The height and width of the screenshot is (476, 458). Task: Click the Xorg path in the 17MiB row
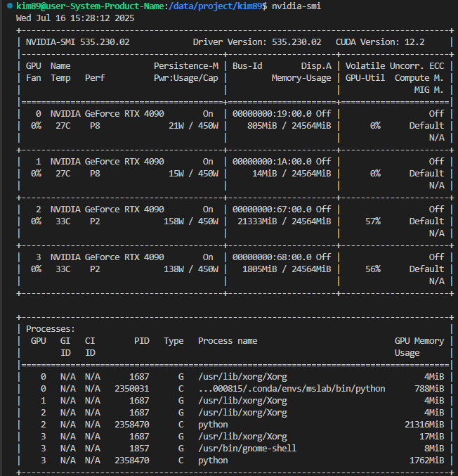242,437
